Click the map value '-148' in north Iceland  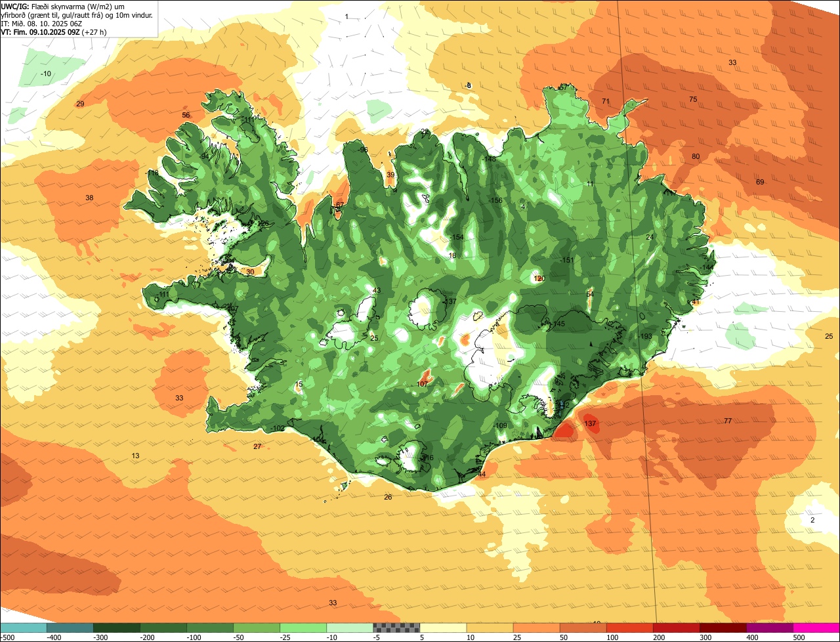489,159
